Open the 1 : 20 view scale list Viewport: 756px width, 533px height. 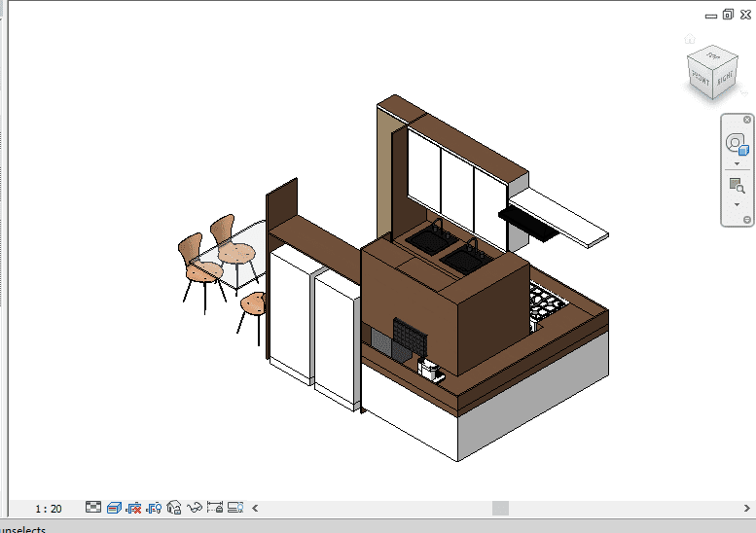click(49, 509)
